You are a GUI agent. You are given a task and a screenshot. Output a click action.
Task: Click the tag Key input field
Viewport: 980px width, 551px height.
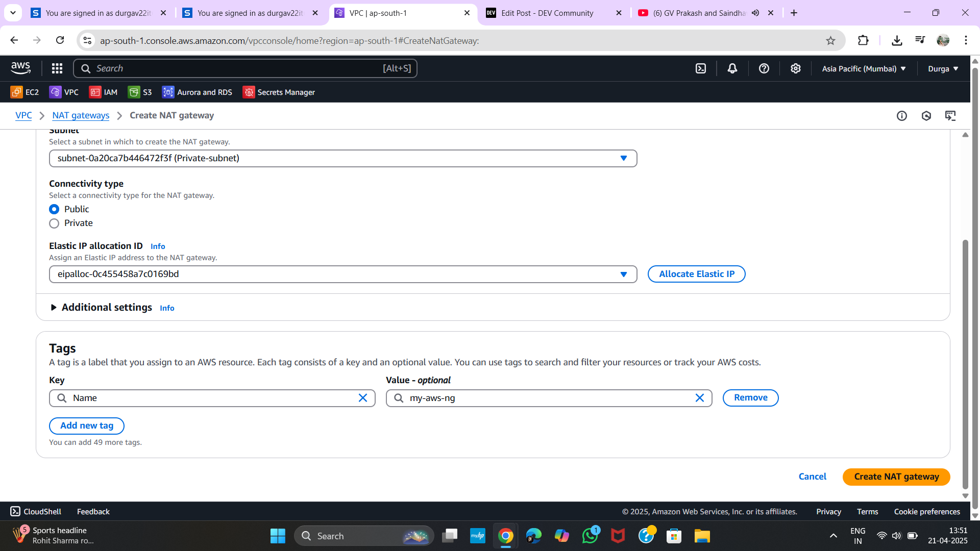coord(212,398)
